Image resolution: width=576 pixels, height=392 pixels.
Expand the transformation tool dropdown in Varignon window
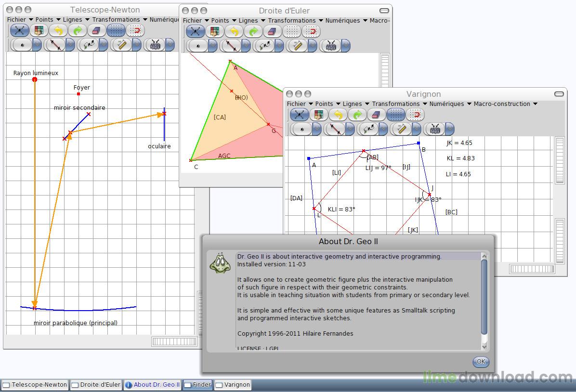click(x=383, y=129)
